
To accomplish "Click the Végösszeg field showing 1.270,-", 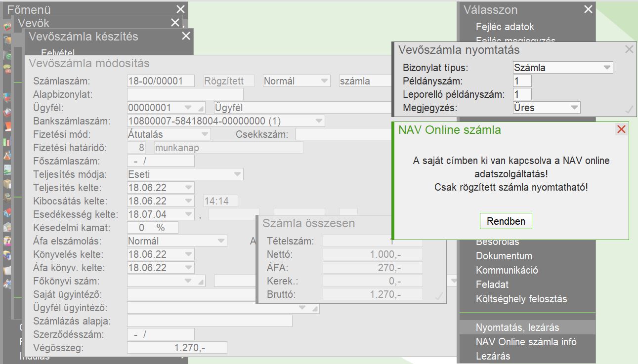I will pyautogui.click(x=177, y=348).
